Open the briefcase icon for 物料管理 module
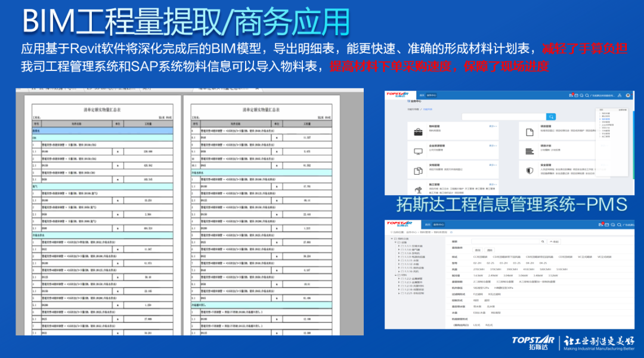Screen dimensions: 644x358 tap(418, 132)
